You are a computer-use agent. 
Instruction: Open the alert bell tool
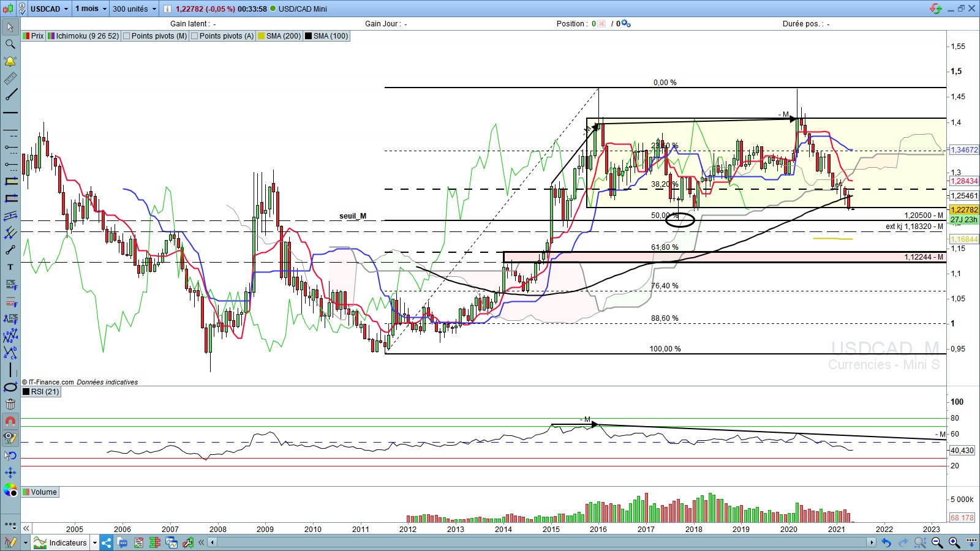click(x=10, y=61)
